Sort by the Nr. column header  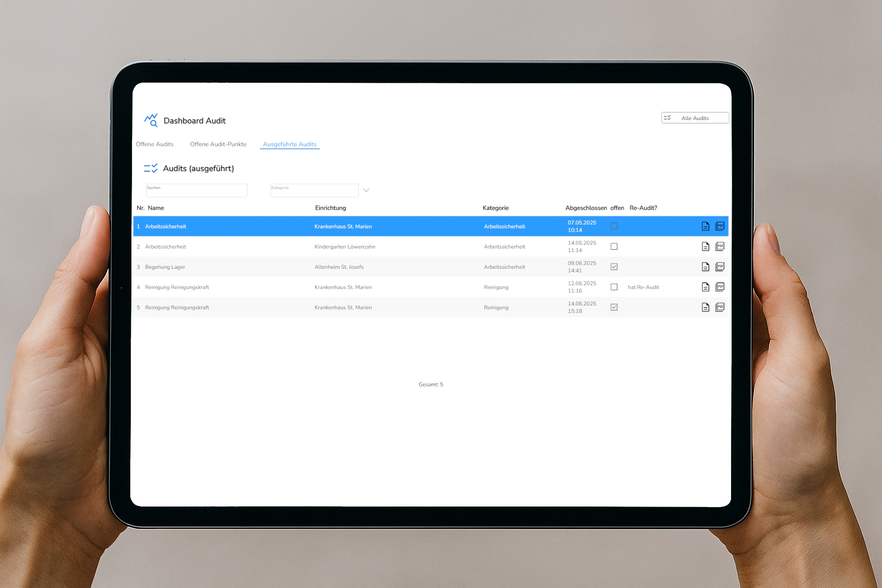click(x=140, y=208)
